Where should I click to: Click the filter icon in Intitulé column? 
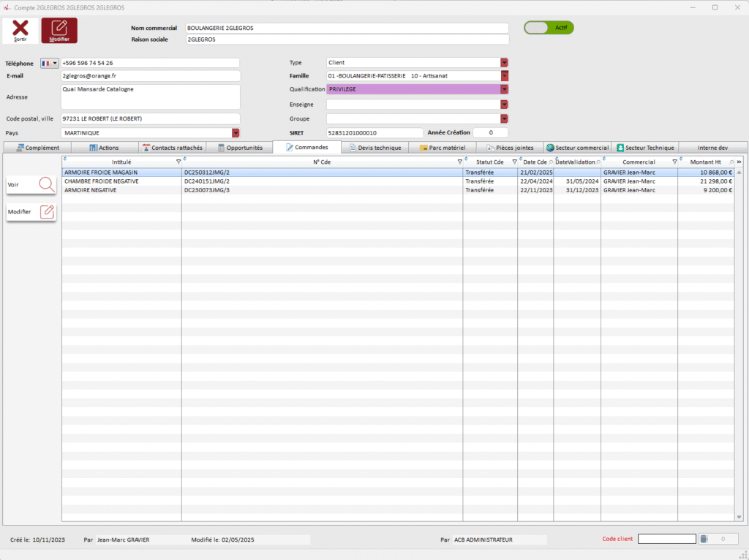pos(178,162)
